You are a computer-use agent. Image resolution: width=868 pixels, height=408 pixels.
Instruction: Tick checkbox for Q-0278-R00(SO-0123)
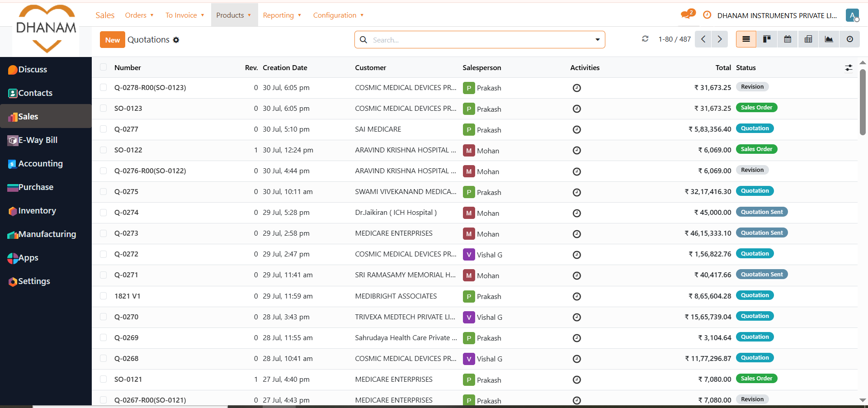click(104, 87)
